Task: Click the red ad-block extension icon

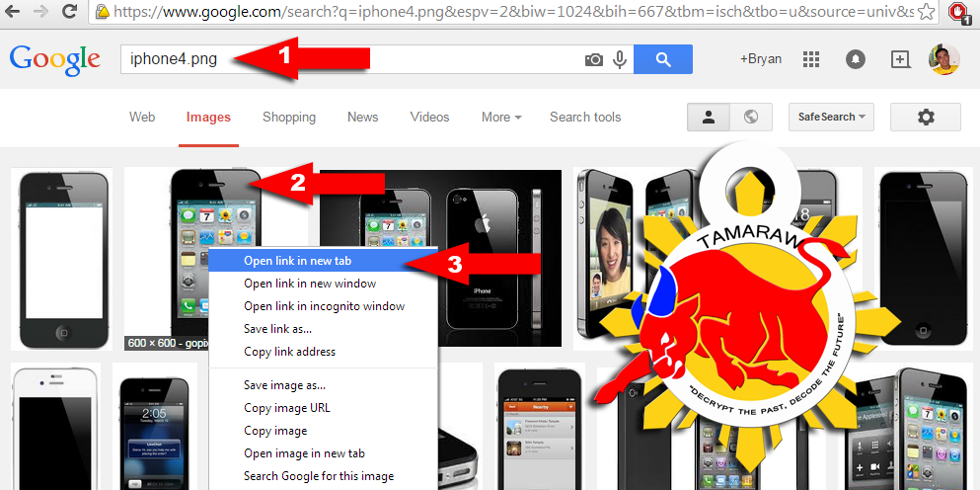Action: [957, 11]
